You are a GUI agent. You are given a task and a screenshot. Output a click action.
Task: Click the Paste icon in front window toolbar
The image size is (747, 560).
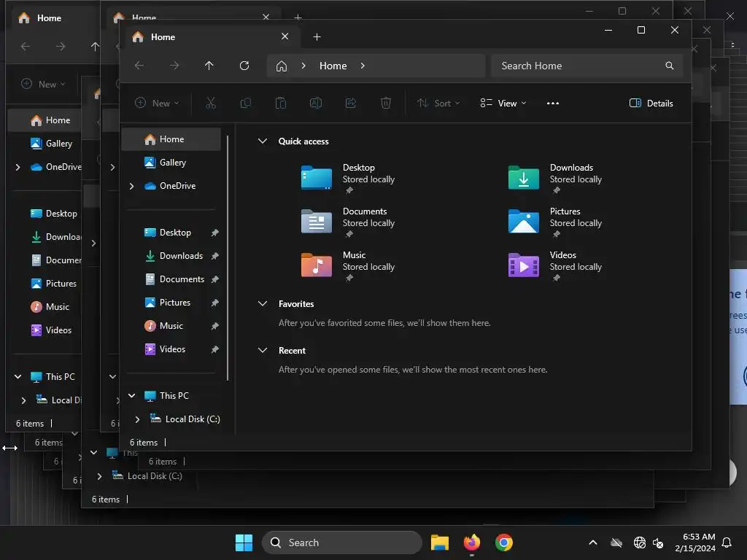[x=281, y=103]
